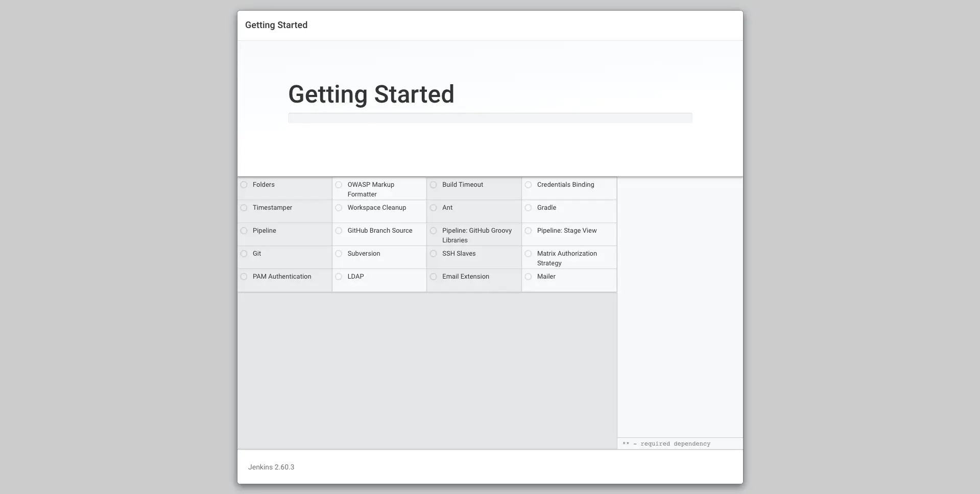980x494 pixels.
Task: Click the circle beside Pipeline: GitHub Groovy Libraries
Action: pyautogui.click(x=434, y=231)
